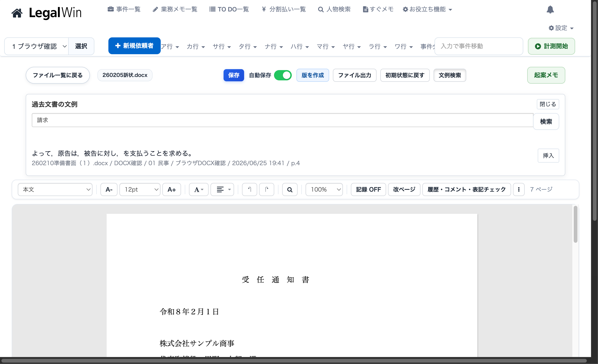Click 初期状態に戻す button
This screenshot has width=598, height=364.
pyautogui.click(x=405, y=75)
